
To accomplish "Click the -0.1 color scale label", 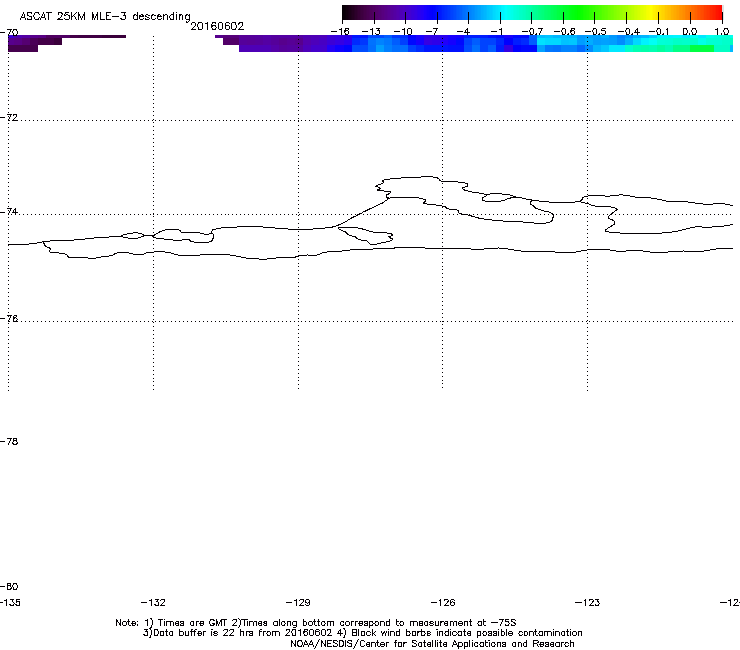I will 659,32.
